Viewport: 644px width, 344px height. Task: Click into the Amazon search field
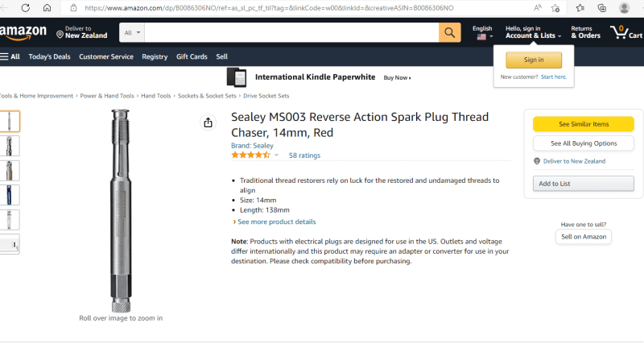[291, 33]
